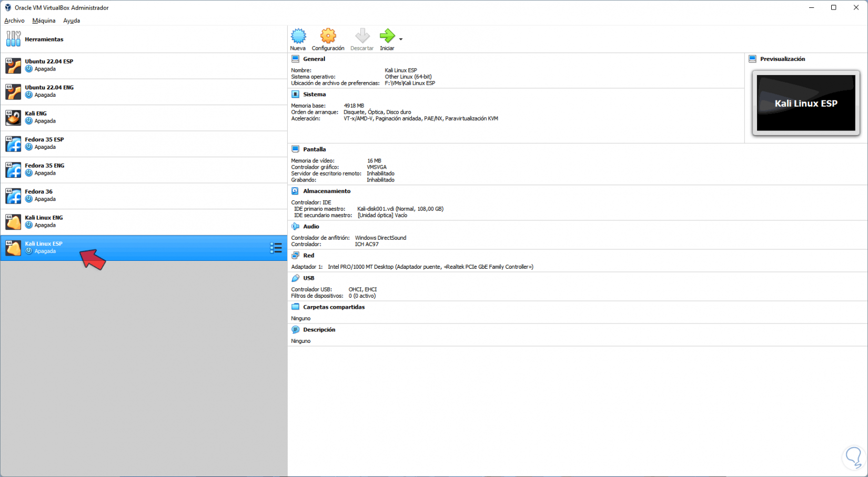Click the Nueva (new VM) toolbar icon

pyautogui.click(x=298, y=36)
